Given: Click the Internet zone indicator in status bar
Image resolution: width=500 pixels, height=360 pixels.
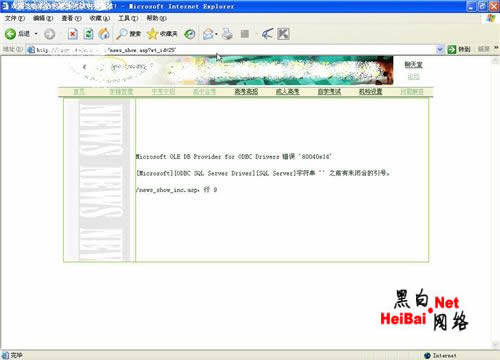Looking at the screenshot, I should (441, 356).
